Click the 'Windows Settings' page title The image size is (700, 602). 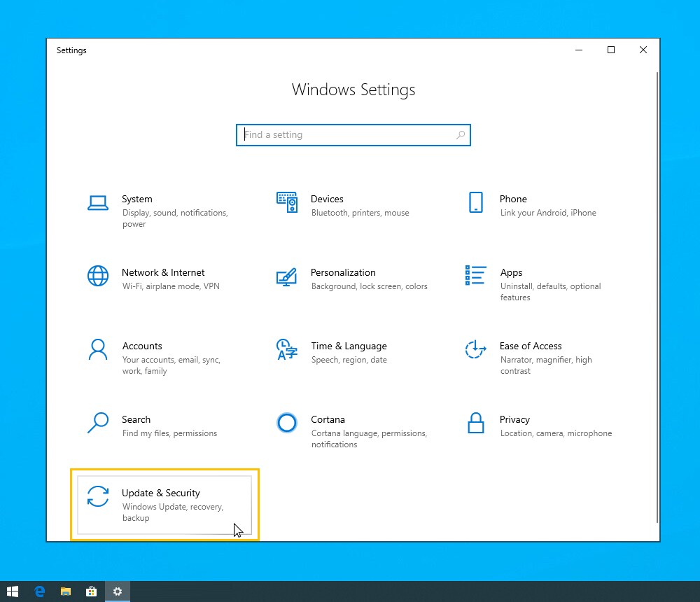353,90
